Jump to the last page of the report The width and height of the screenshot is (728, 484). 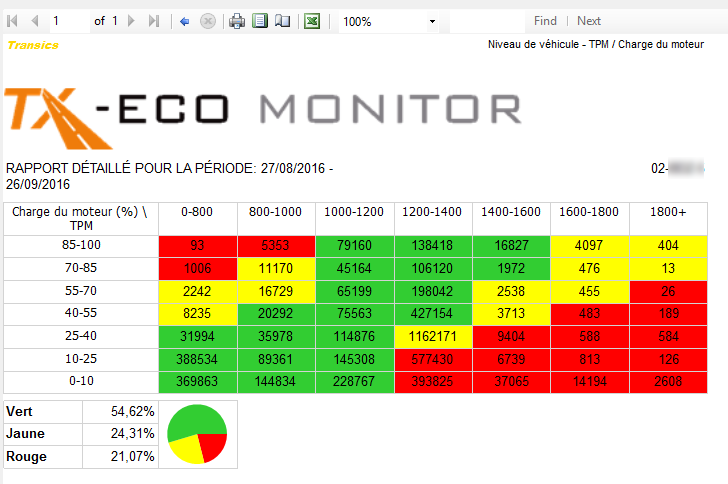153,21
